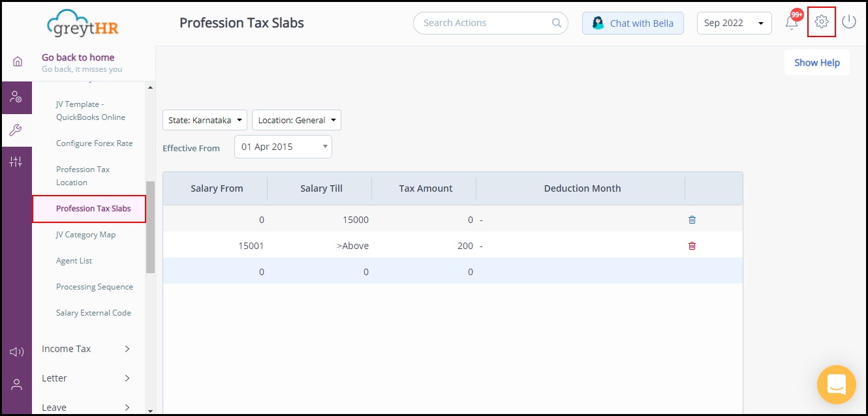The height and width of the screenshot is (416, 868).
Task: Open the Sep 2022 month selector
Action: (x=734, y=22)
